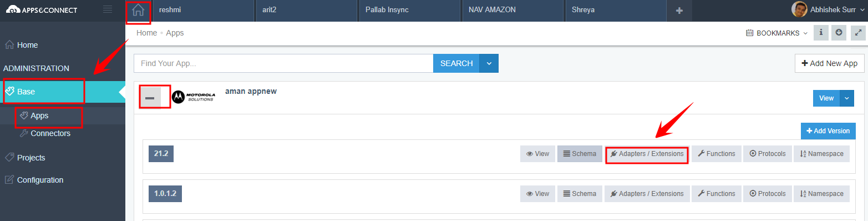Click the SEARCH button
This screenshot has height=221, width=868.
pyautogui.click(x=456, y=63)
